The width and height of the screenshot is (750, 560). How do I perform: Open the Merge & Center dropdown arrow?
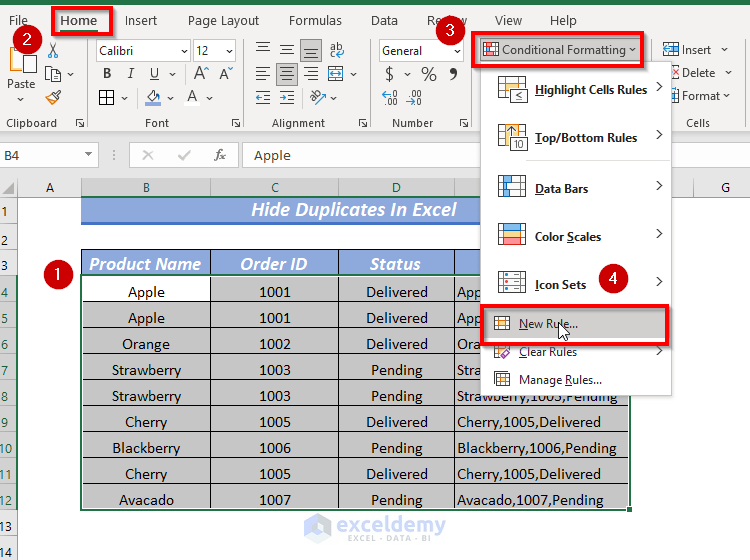click(x=354, y=74)
